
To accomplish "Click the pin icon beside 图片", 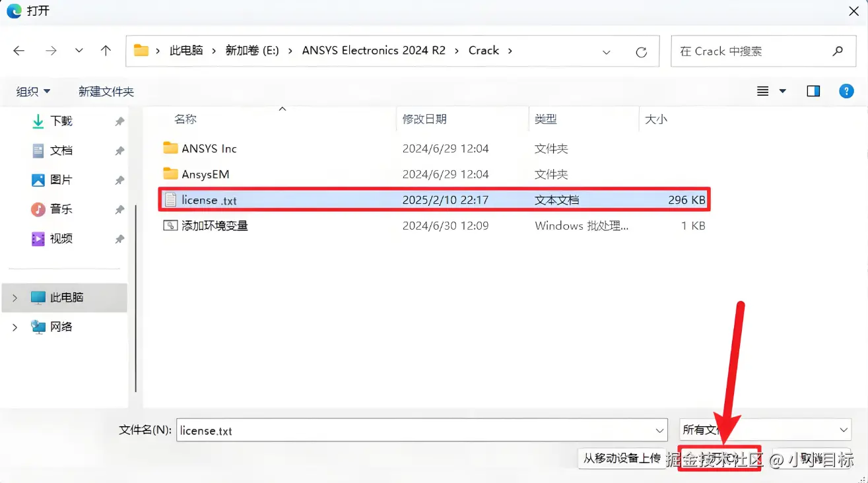I will click(x=119, y=180).
